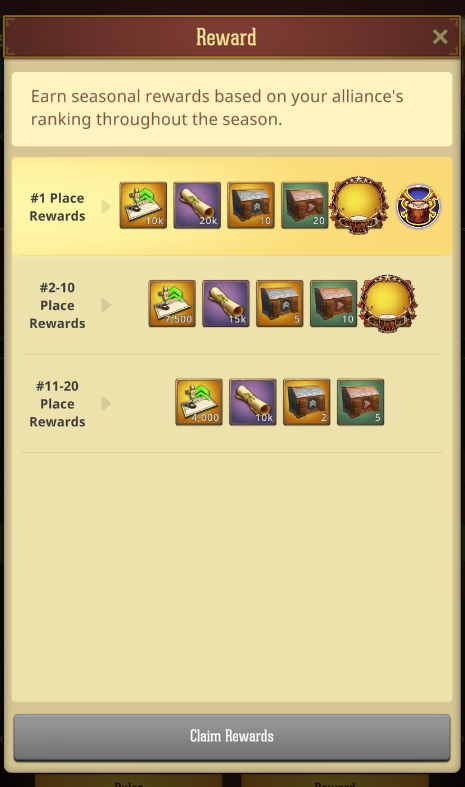Expand the #1 Place Rewards arrow
This screenshot has width=465, height=787.
[x=106, y=207]
